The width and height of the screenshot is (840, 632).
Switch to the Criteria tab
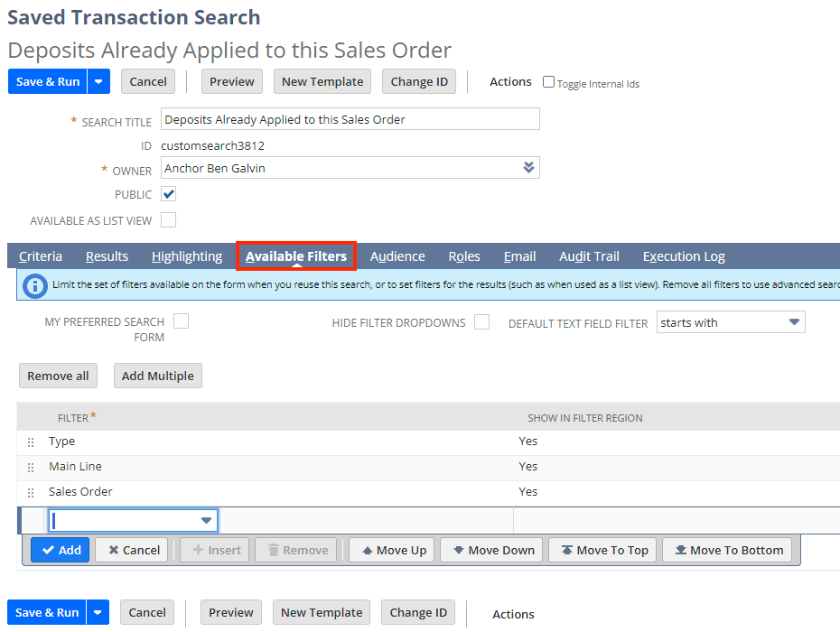[x=40, y=256]
